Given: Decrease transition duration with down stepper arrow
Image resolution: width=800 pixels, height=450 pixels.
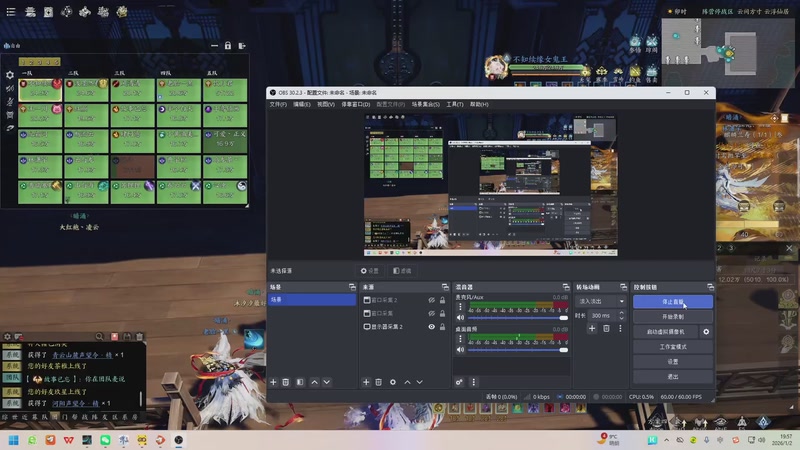Looking at the screenshot, I should [x=621, y=318].
